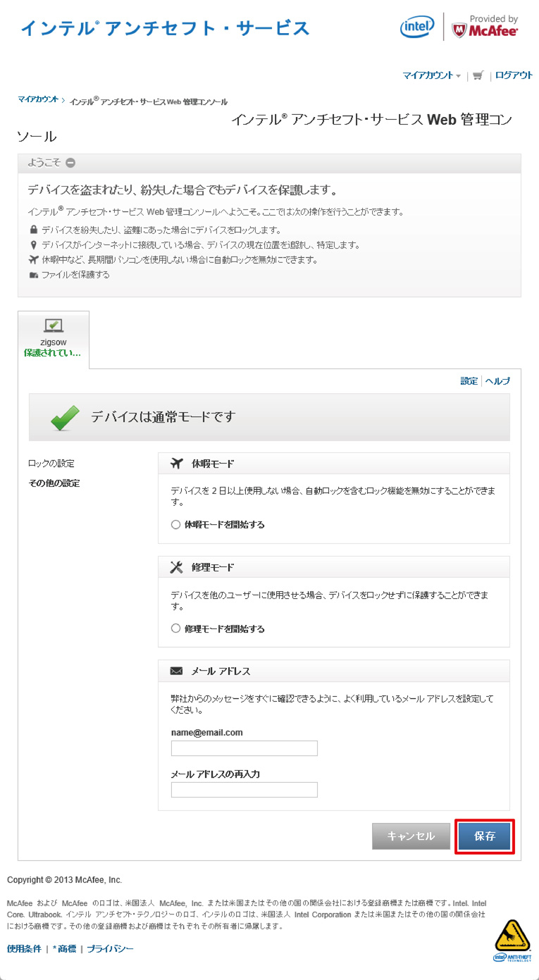Click the キャンセル button
This screenshot has width=539, height=980.
(x=411, y=836)
